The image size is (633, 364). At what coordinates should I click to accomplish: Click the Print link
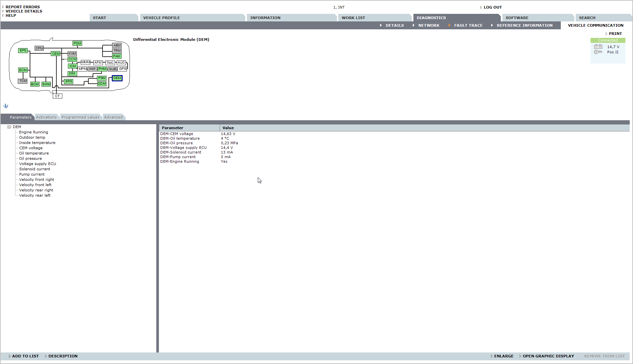click(x=615, y=34)
